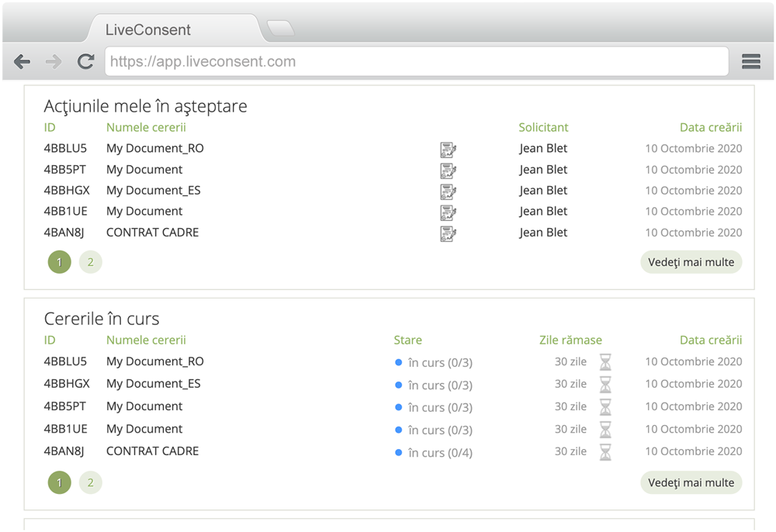The height and width of the screenshot is (532, 776).
Task: Reload the page with refresh icon
Action: click(x=85, y=62)
